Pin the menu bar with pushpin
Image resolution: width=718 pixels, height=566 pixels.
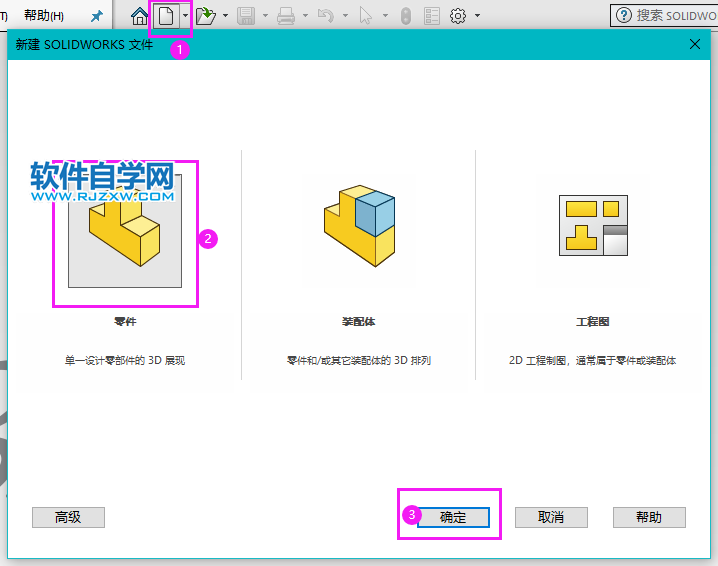click(x=97, y=16)
